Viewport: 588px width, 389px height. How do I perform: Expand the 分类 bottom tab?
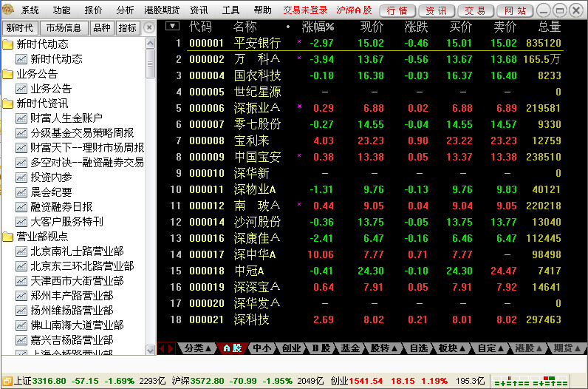[196, 348]
